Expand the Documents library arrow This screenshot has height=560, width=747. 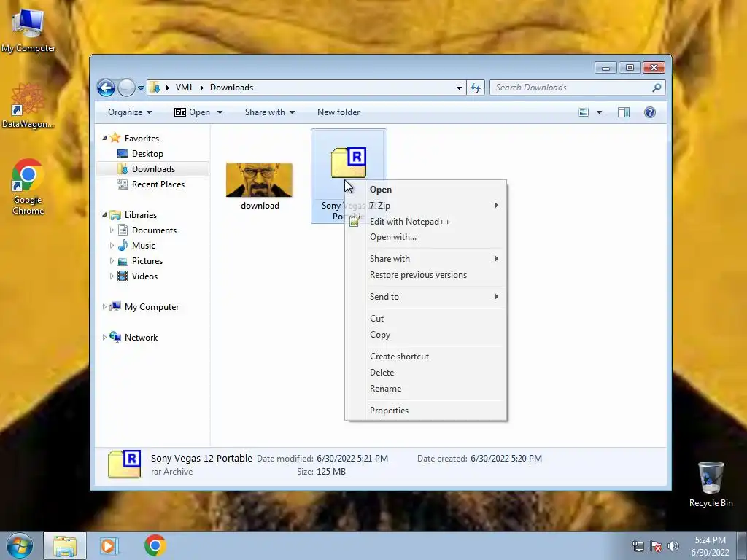pyautogui.click(x=112, y=230)
